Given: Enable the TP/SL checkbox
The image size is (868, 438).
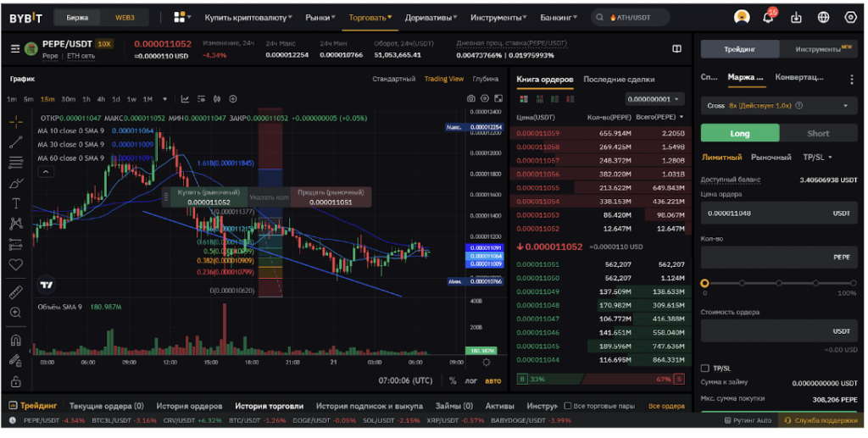Looking at the screenshot, I should [704, 368].
